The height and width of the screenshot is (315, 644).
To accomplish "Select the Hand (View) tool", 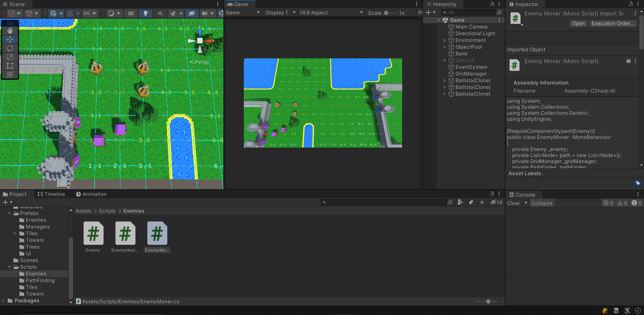I will tap(10, 31).
